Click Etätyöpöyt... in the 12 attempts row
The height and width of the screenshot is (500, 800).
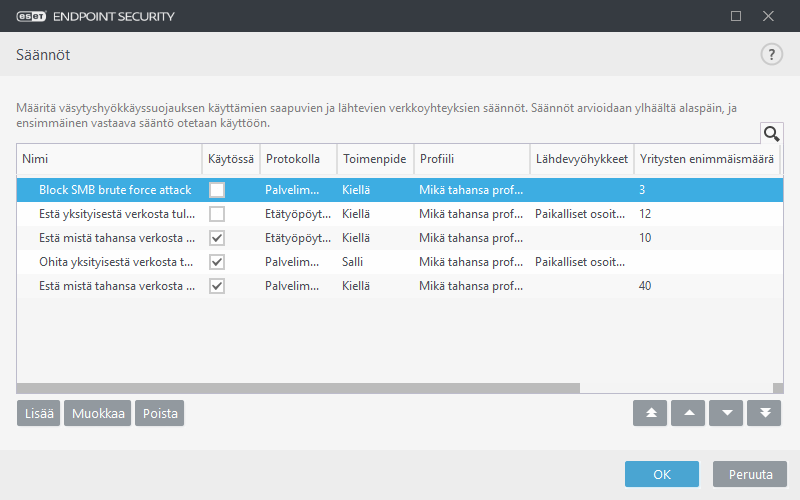[x=298, y=214]
